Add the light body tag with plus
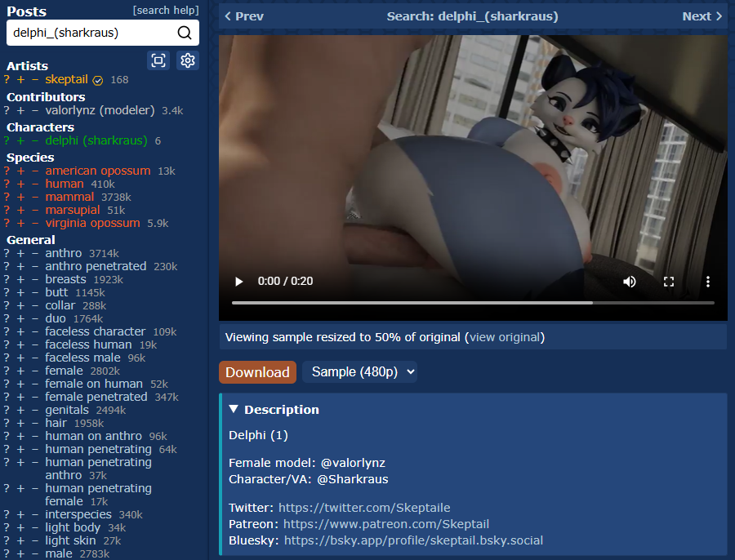The height and width of the screenshot is (560, 735). (20, 527)
